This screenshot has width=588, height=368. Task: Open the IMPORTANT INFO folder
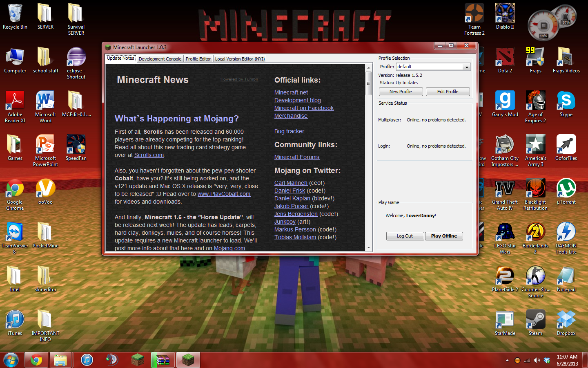click(x=45, y=325)
